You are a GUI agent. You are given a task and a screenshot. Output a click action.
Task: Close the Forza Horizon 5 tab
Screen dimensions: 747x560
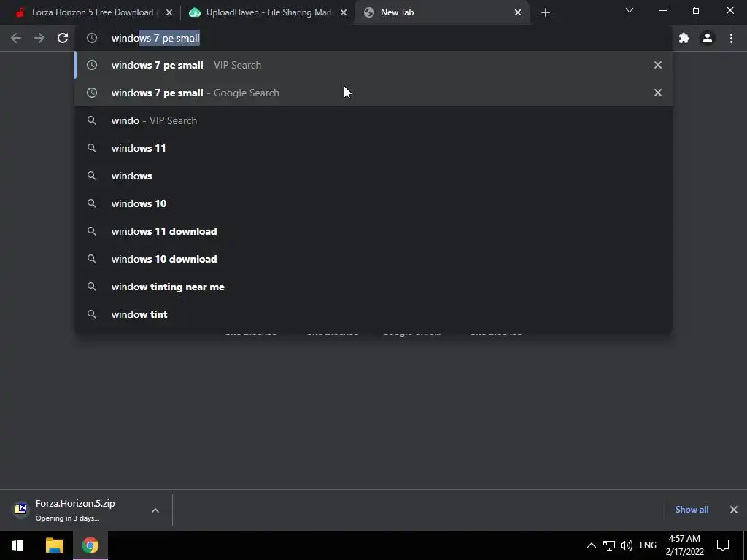point(169,12)
